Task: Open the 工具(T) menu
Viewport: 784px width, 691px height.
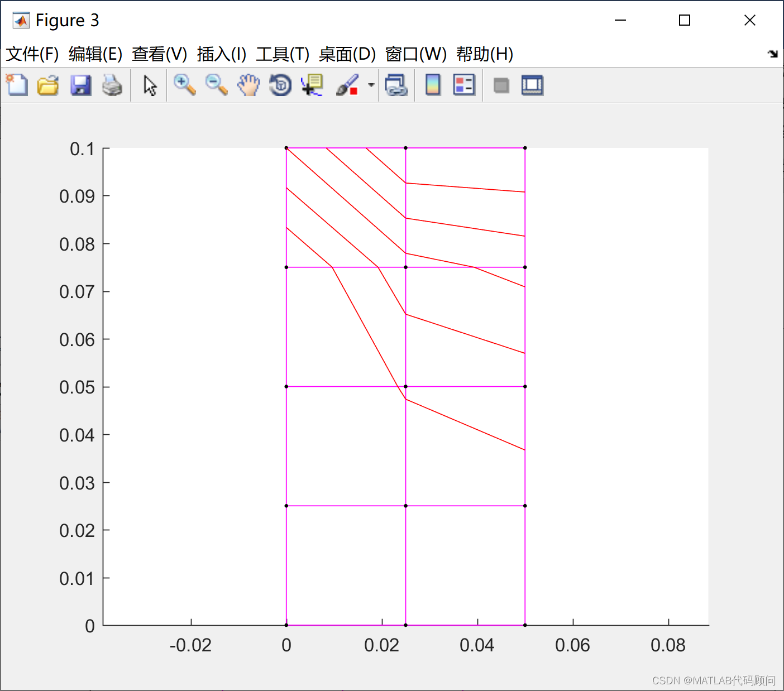Action: click(282, 54)
